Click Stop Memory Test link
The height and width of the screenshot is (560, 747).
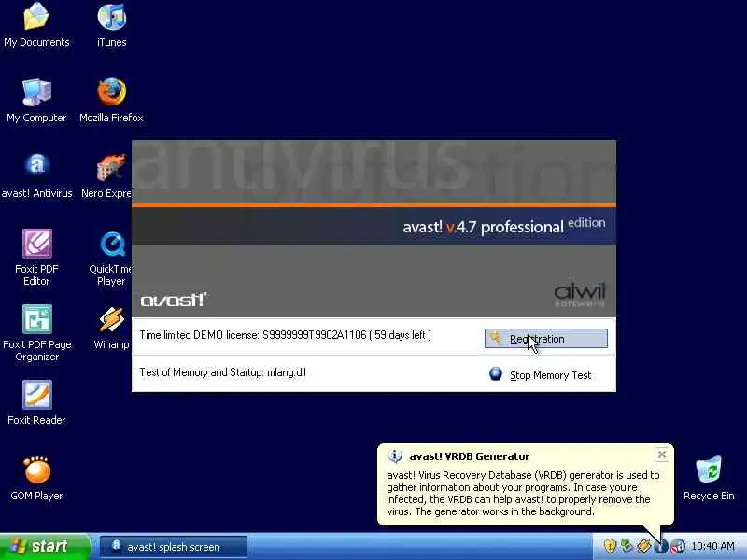tap(550, 375)
